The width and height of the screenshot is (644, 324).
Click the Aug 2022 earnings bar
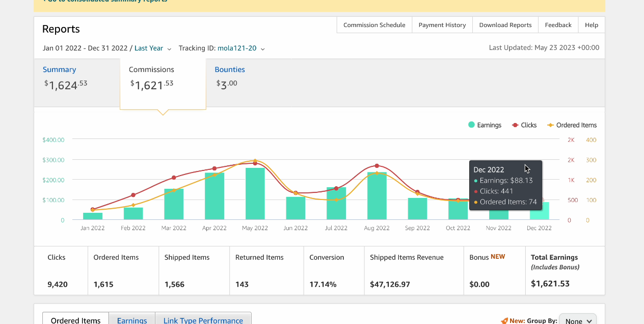coord(377,196)
